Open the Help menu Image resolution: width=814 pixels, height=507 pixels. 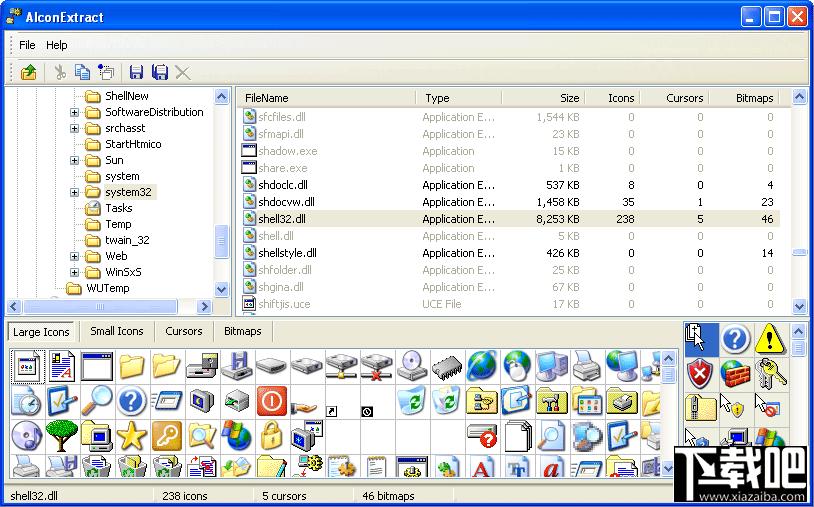tap(57, 45)
